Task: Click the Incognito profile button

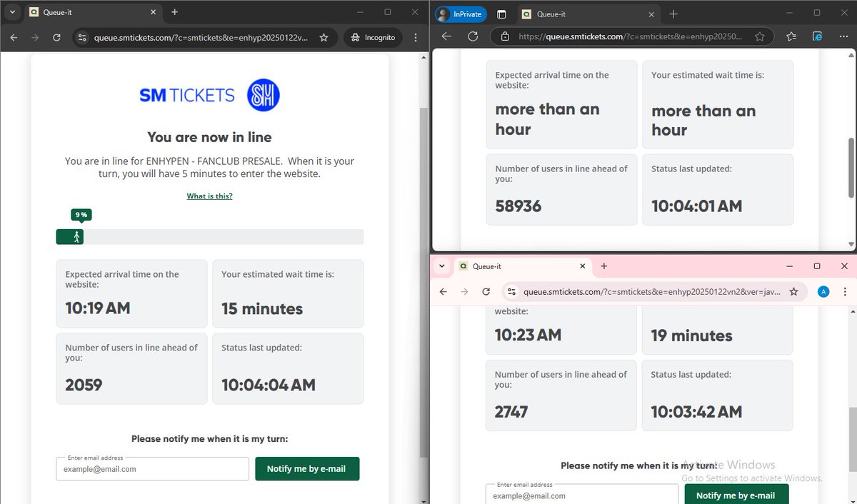Action: tap(372, 37)
